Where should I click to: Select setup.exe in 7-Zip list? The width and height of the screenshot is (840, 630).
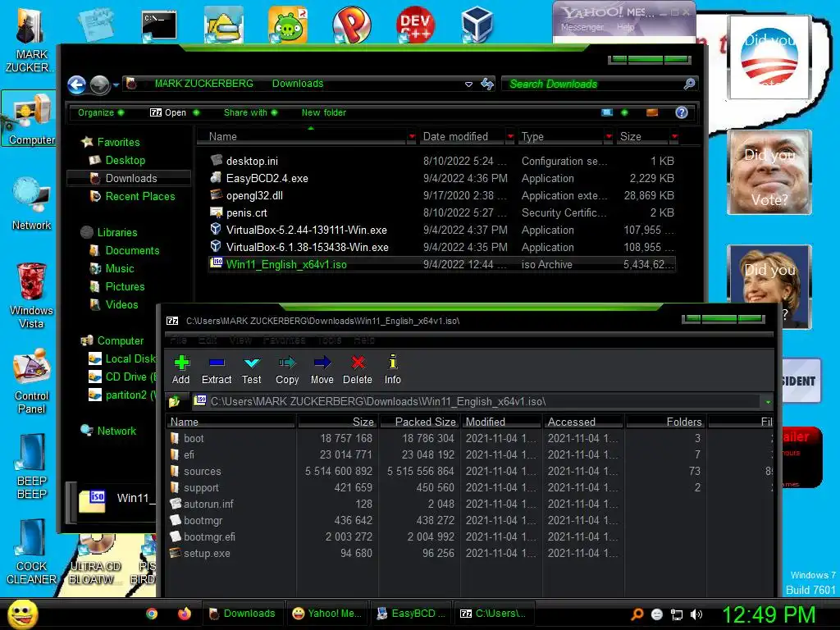(x=207, y=553)
